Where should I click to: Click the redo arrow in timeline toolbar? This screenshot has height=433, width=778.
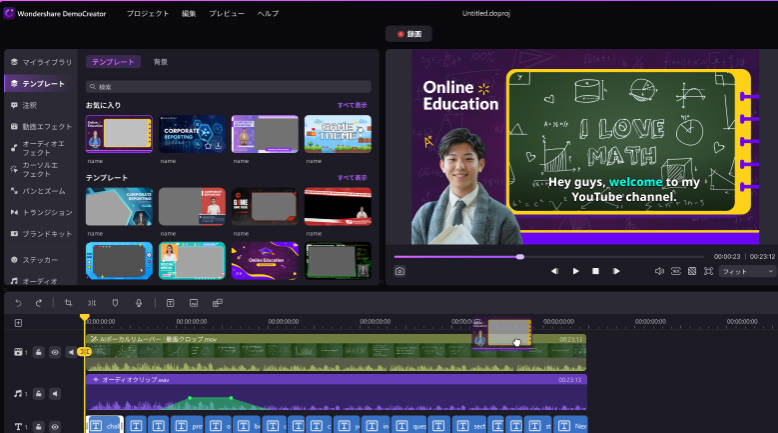(39, 302)
